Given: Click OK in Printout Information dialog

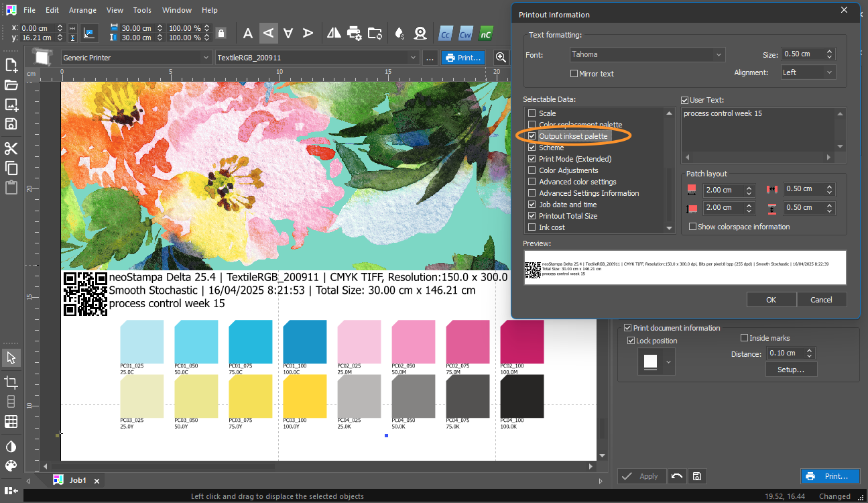Looking at the screenshot, I should pyautogui.click(x=771, y=300).
